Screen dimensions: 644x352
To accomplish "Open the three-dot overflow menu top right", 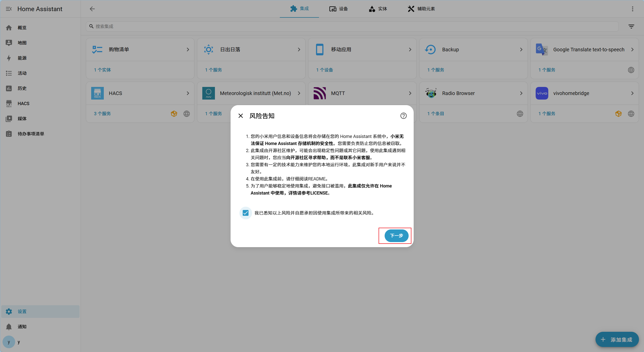I will (633, 9).
